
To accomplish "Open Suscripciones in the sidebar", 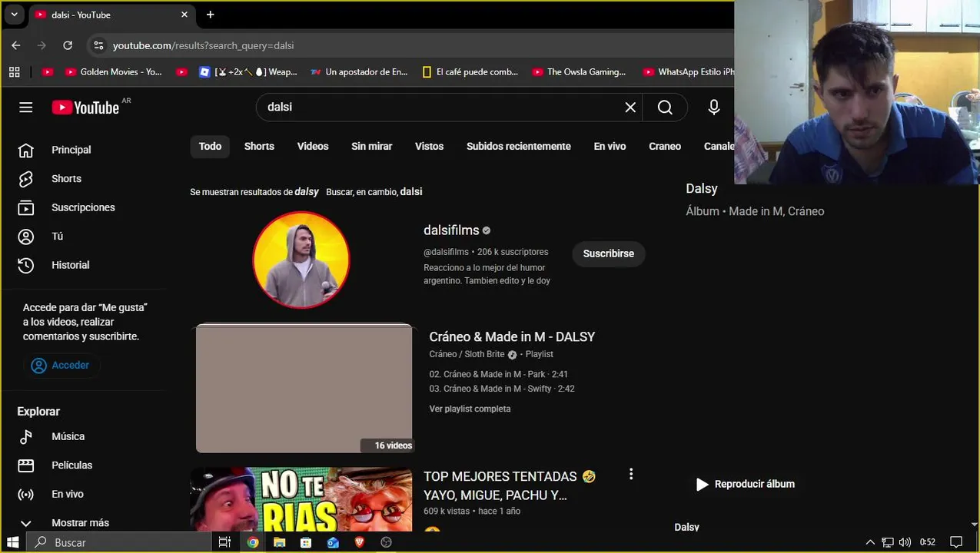I will [84, 207].
